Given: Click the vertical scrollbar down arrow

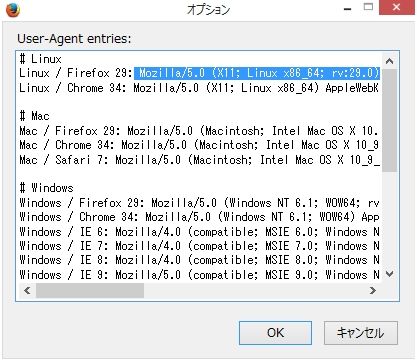Looking at the screenshot, I should 389,274.
